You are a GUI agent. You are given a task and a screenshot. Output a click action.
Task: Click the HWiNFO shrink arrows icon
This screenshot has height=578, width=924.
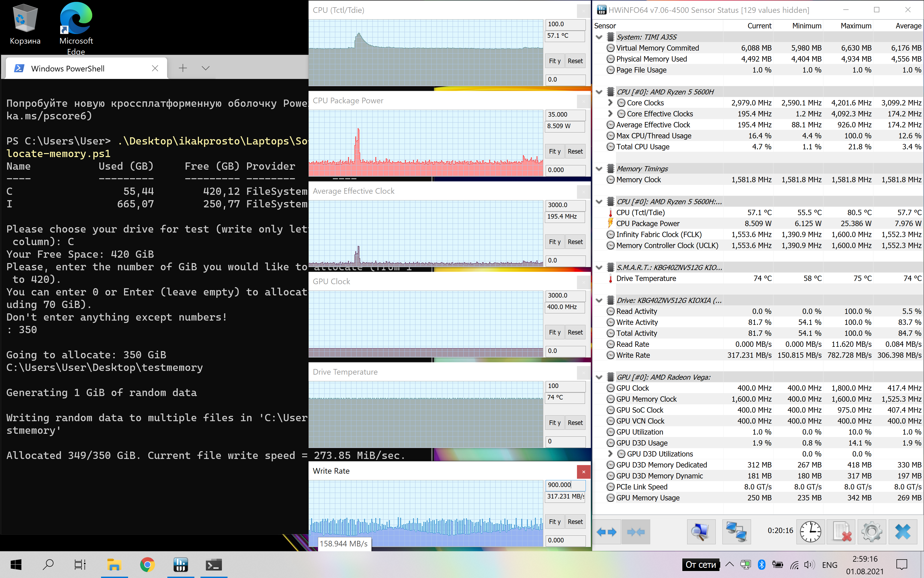point(636,532)
